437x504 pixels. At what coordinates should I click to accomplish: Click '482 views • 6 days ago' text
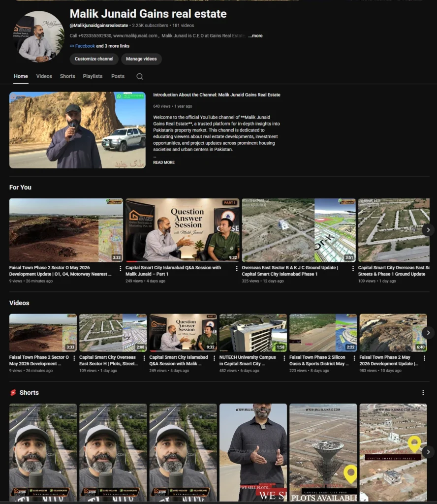[239, 371]
